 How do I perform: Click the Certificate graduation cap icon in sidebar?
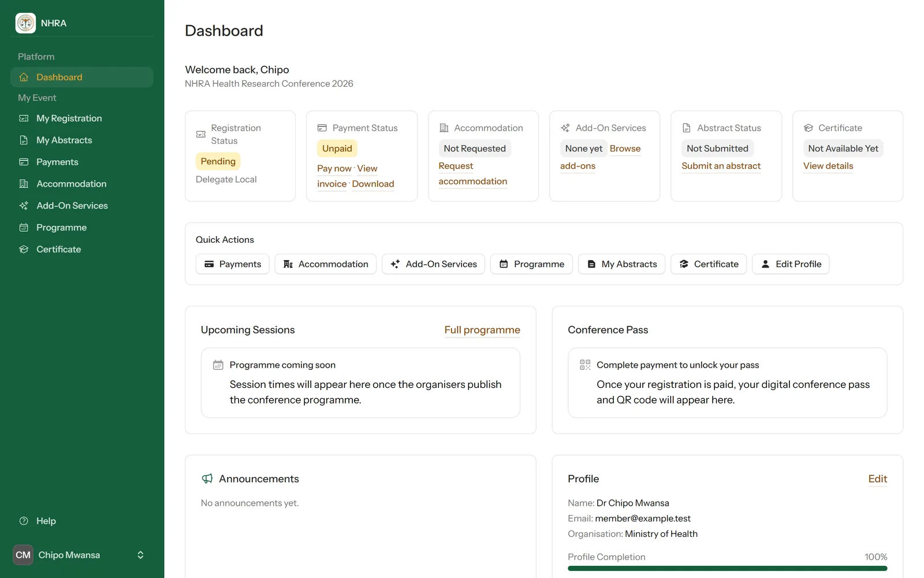coord(24,250)
